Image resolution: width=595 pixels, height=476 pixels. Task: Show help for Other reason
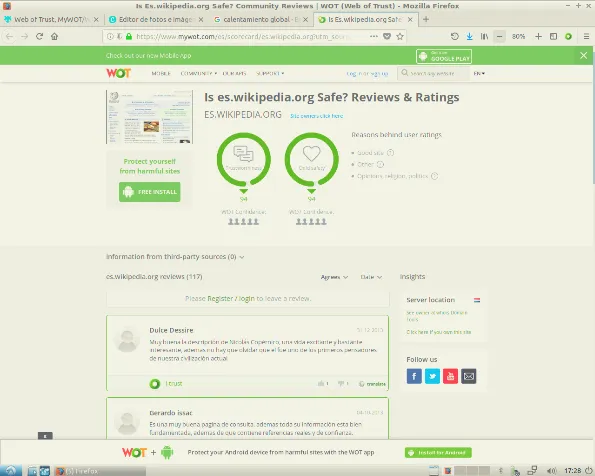coord(380,164)
